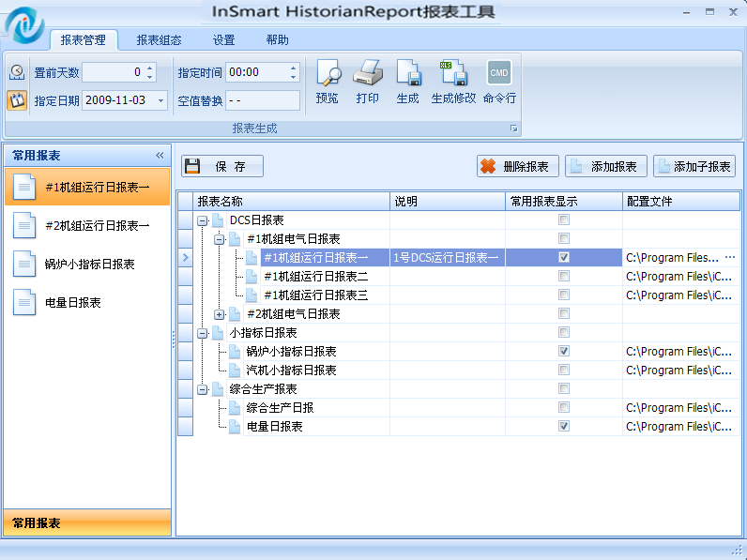
Task: Uncheck 常用报表显示 for 电量日报表 row
Action: tap(564, 426)
